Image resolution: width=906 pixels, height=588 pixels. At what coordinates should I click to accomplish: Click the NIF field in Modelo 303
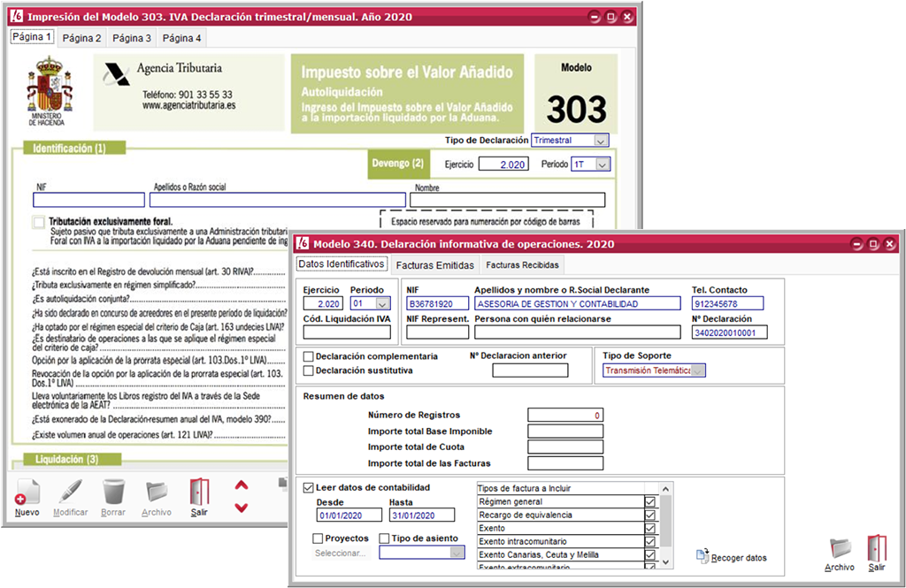click(89, 200)
